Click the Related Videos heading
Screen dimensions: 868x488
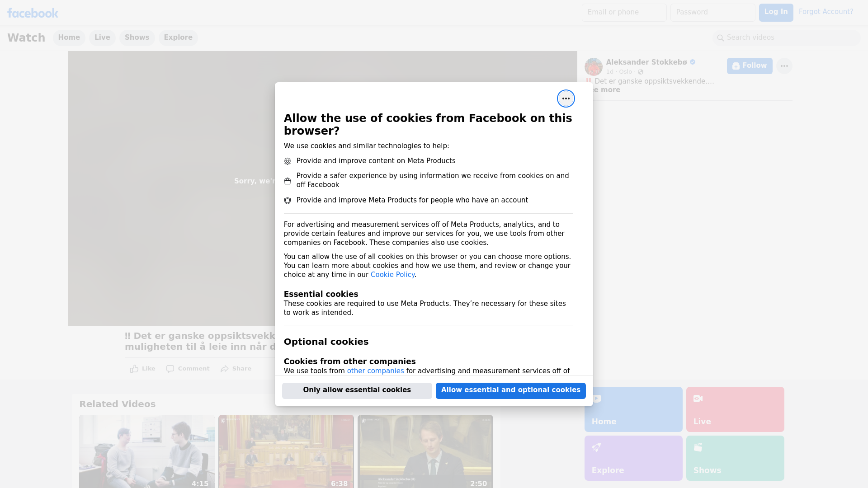[x=118, y=404]
